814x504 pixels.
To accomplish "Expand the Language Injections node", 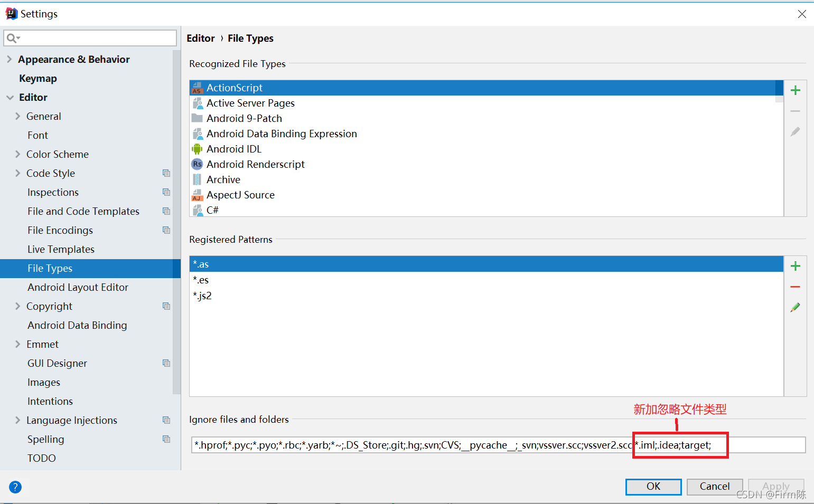I will coord(18,420).
